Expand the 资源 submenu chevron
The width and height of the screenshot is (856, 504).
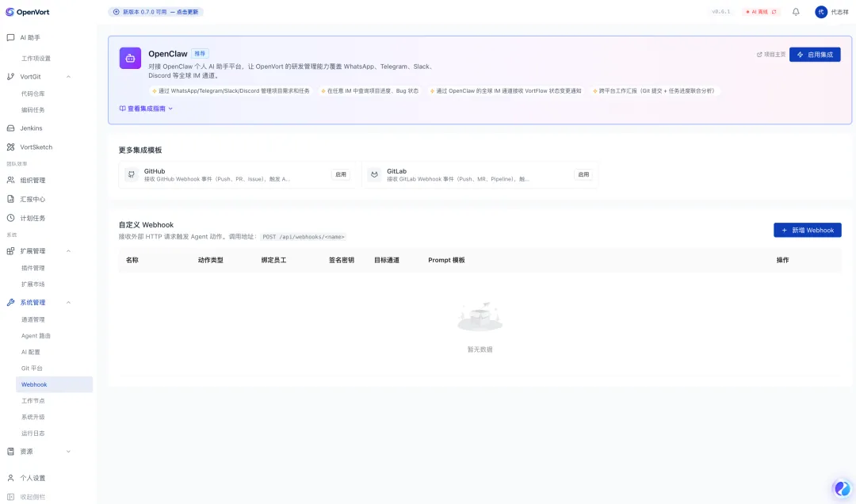click(68, 452)
